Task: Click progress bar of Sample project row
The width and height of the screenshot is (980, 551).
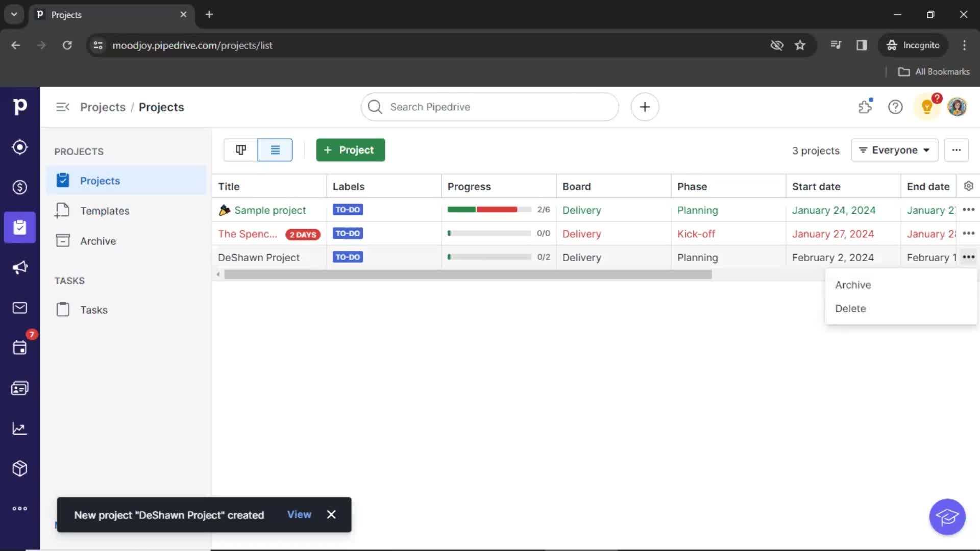Action: [x=490, y=210]
